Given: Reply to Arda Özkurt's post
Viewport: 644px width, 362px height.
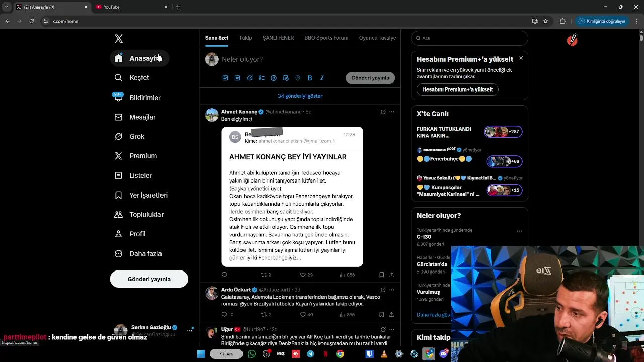Looking at the screenshot, I should 227,314.
